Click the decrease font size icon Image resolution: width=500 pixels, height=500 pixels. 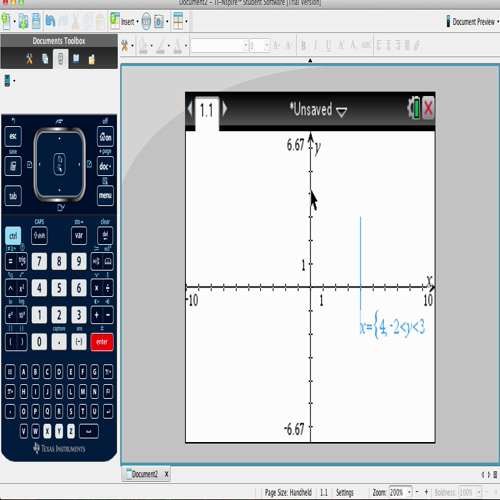pos(289,45)
